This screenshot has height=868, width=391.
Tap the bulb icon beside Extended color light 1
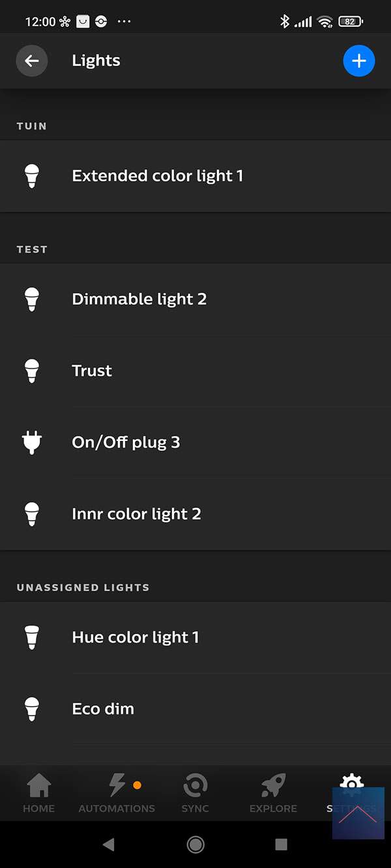pos(31,176)
